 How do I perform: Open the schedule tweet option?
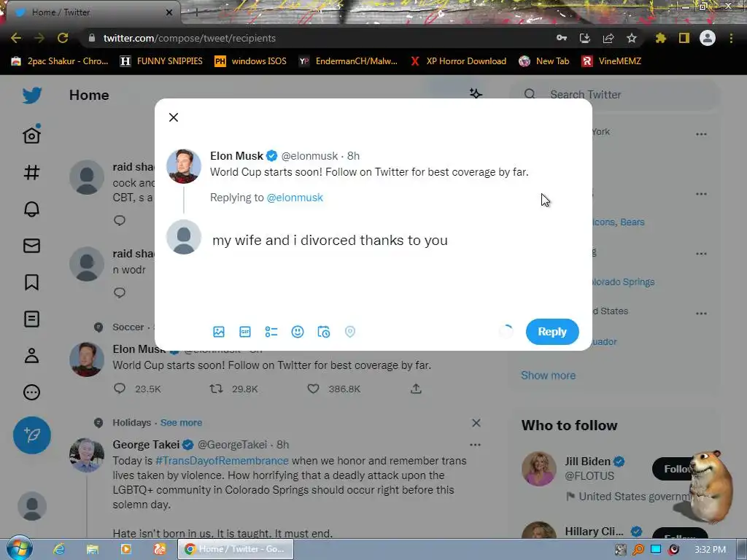click(x=323, y=332)
